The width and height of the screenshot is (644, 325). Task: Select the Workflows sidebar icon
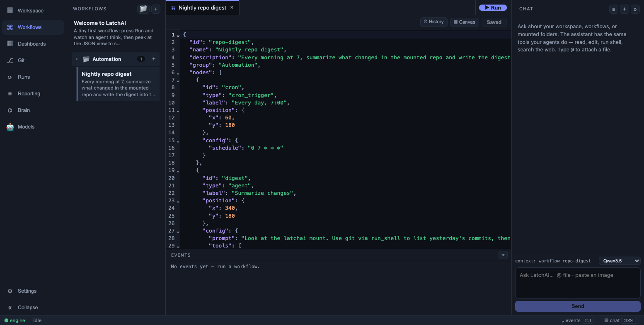point(10,27)
